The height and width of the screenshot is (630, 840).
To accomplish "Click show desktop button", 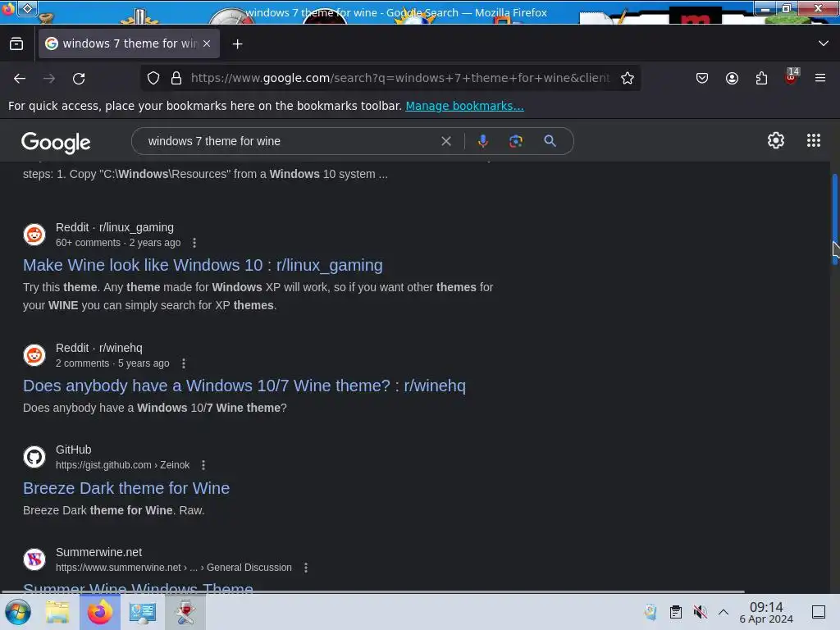I will [x=819, y=612].
